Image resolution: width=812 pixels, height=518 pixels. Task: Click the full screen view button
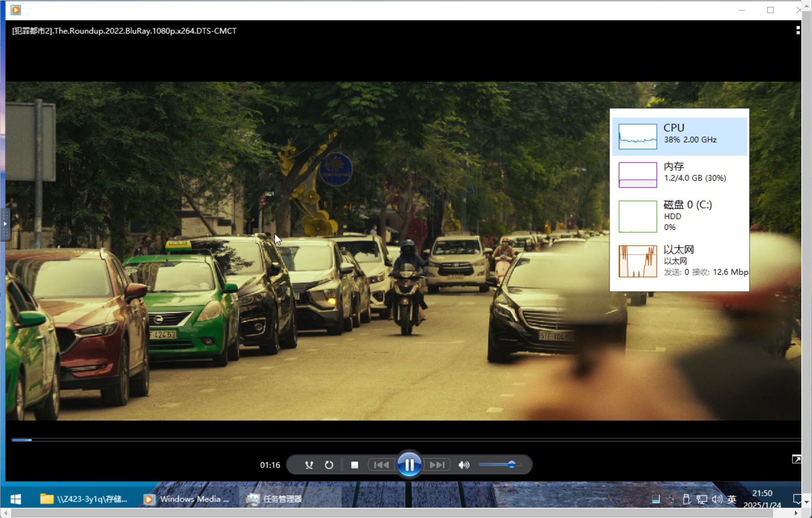click(x=796, y=459)
